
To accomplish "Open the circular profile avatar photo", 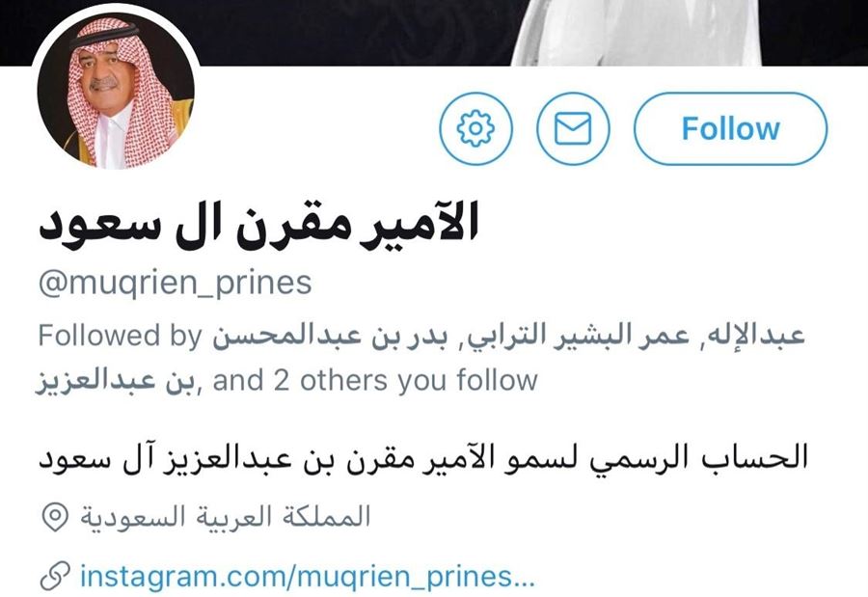I will point(117,89).
